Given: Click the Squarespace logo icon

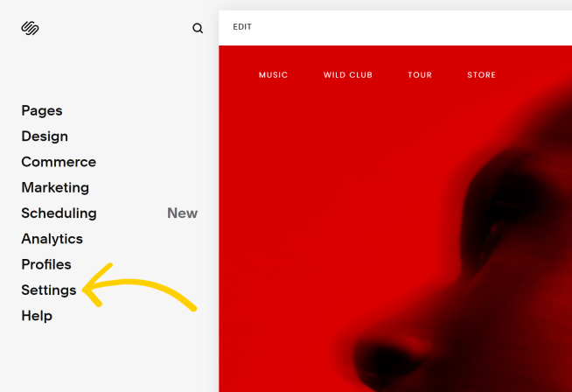Looking at the screenshot, I should (30, 28).
